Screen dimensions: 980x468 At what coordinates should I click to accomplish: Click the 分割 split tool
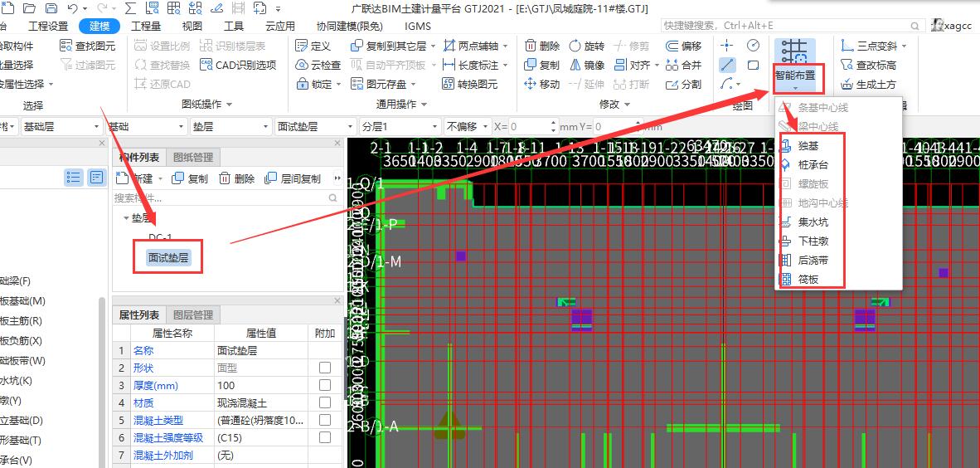tap(684, 84)
